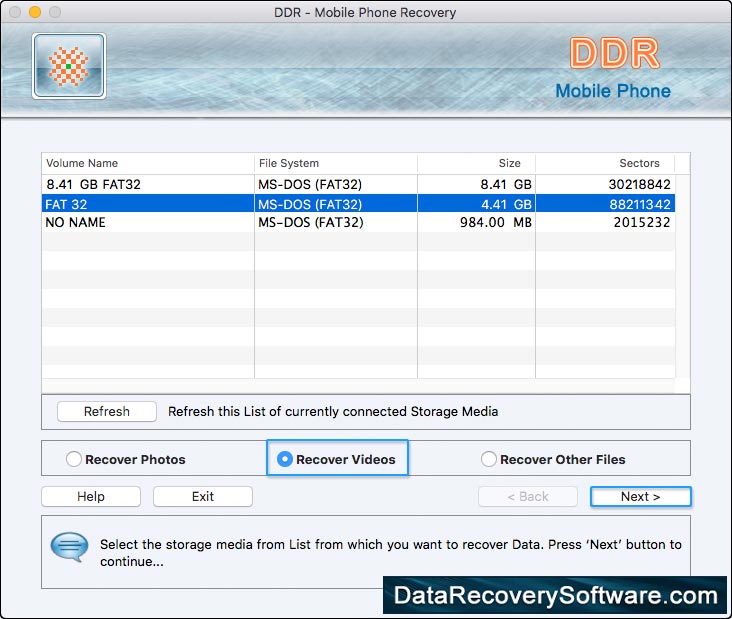The height and width of the screenshot is (619, 732).
Task: Click the disabled Back button
Action: tap(528, 496)
